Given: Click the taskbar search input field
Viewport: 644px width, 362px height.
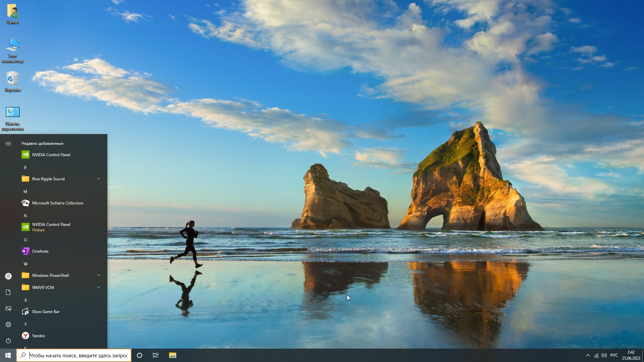Looking at the screenshot, I should coord(78,355).
